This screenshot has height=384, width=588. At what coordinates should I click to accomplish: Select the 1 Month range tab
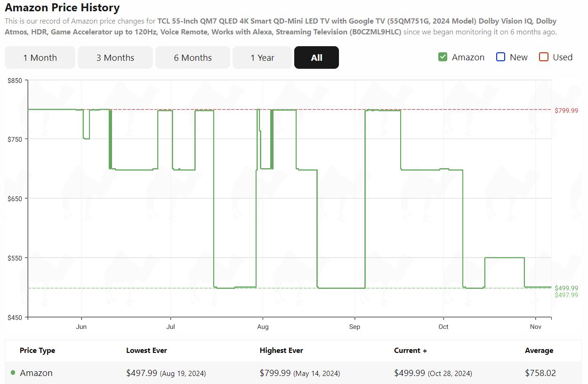(40, 57)
